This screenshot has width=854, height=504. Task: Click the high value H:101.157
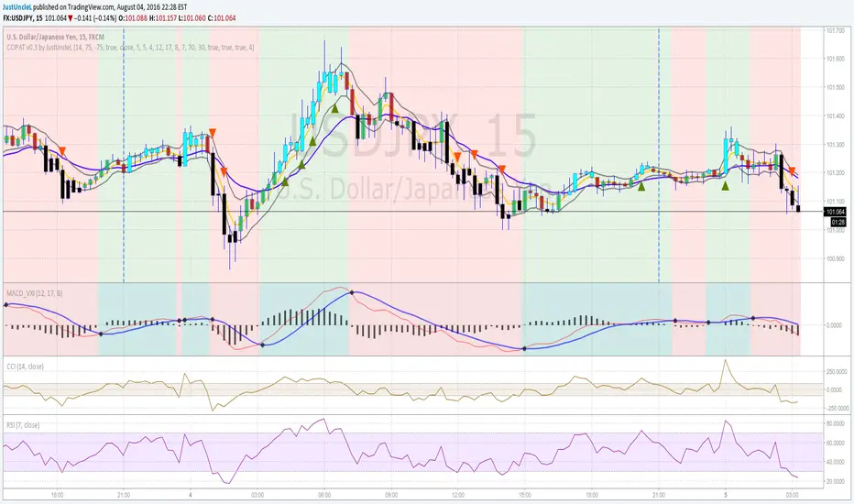[162, 18]
